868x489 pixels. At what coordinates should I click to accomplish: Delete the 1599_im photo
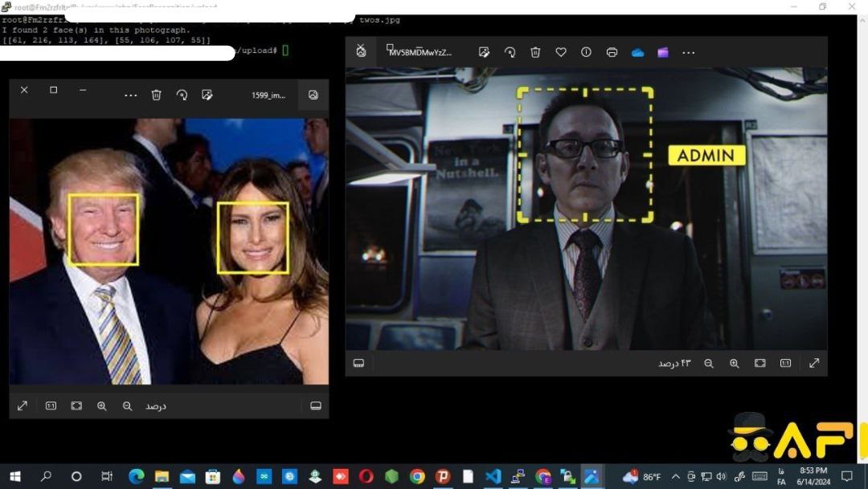pos(156,95)
